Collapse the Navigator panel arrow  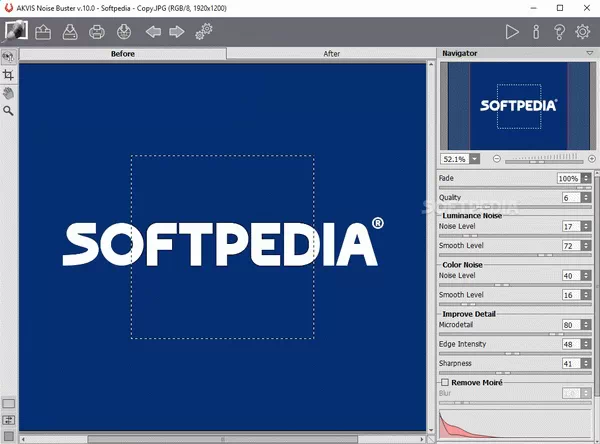coord(589,53)
